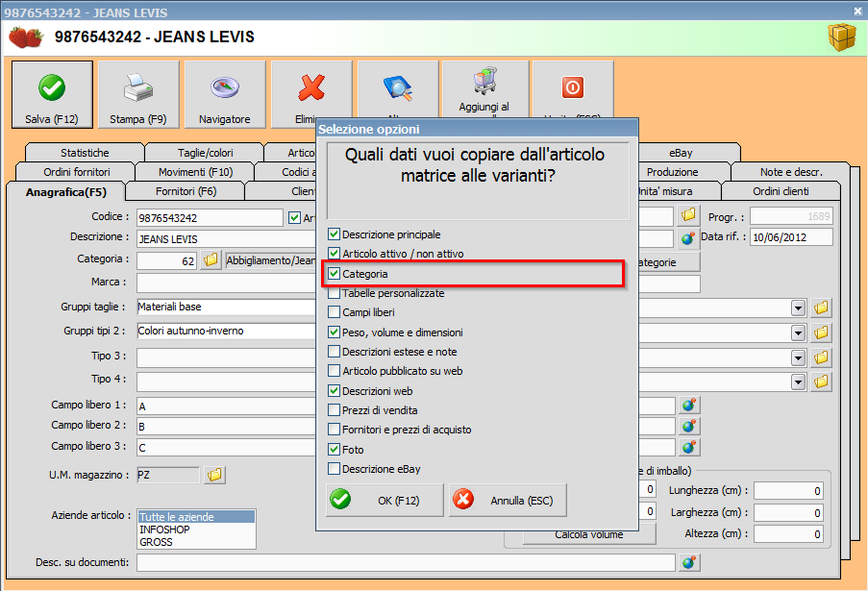Viewport: 868px width, 591px height.
Task: Open the Taglie/colori tab
Action: click(x=206, y=153)
